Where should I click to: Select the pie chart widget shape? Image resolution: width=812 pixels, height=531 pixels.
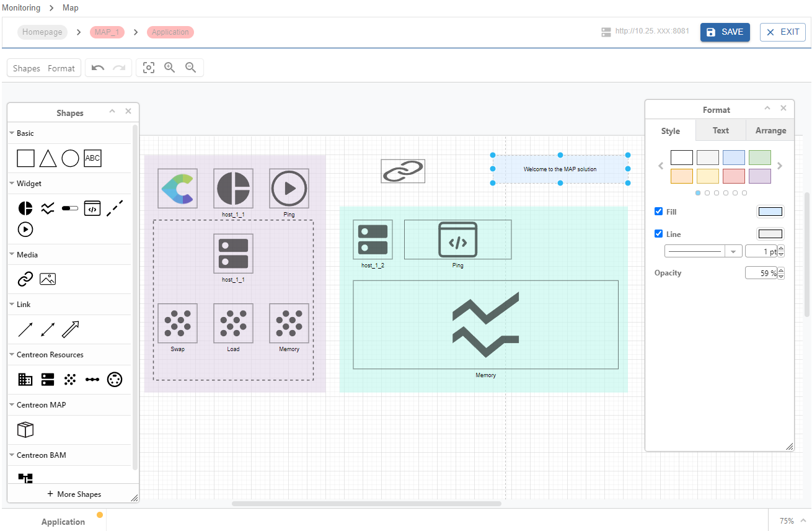click(25, 208)
